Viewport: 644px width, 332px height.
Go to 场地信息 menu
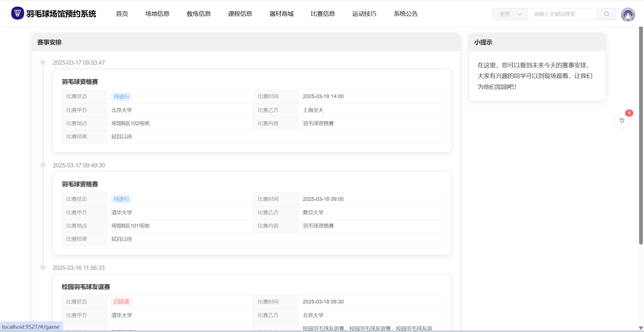pos(157,14)
